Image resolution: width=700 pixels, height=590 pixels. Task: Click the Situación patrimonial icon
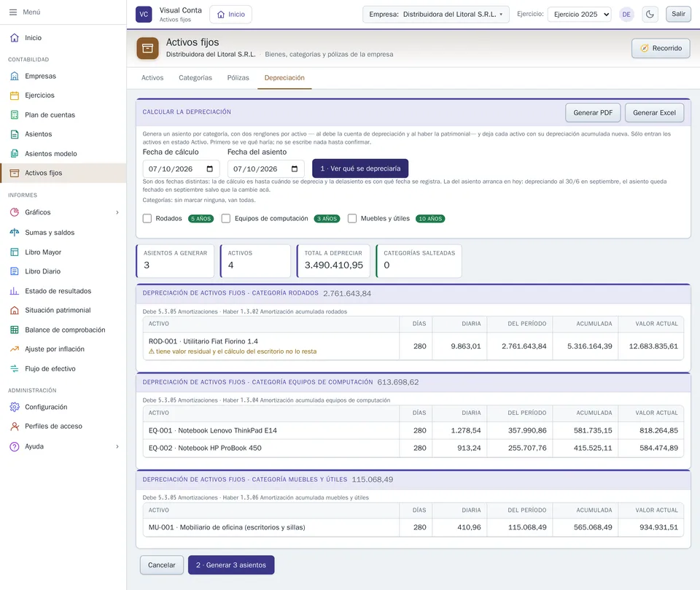pyautogui.click(x=15, y=310)
